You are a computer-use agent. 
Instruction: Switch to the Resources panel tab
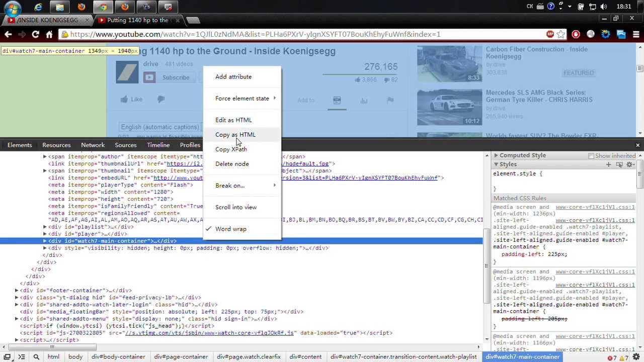(x=56, y=145)
